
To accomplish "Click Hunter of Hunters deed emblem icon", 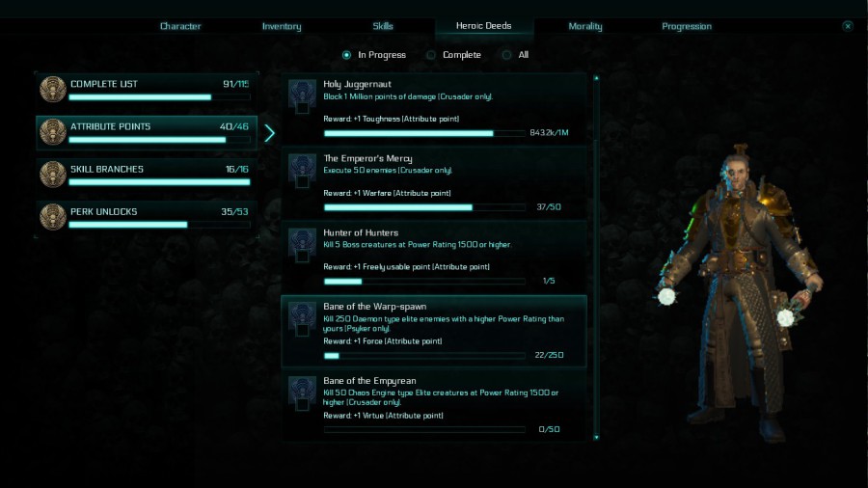I will [302, 245].
